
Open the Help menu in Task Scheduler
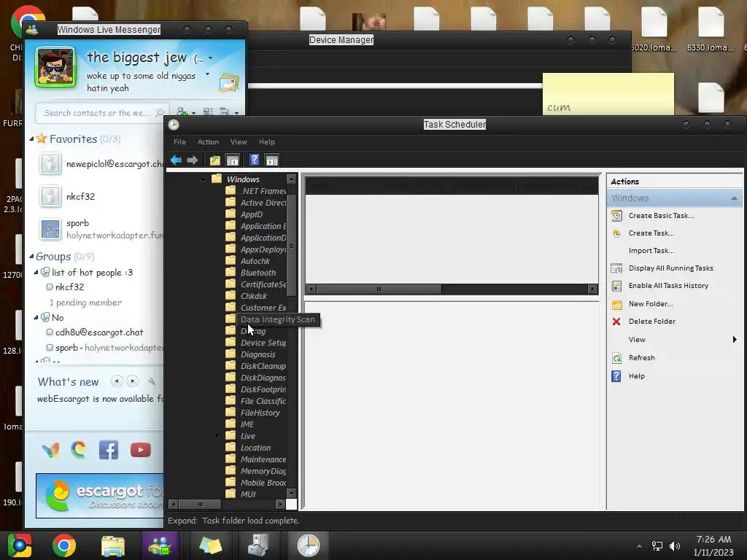267,142
